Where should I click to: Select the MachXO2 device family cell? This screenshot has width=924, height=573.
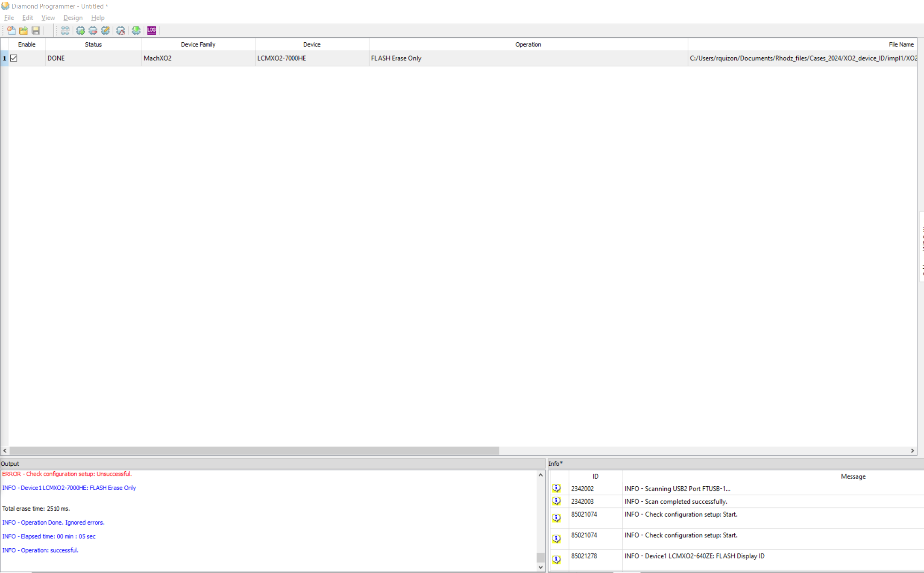pyautogui.click(x=157, y=58)
